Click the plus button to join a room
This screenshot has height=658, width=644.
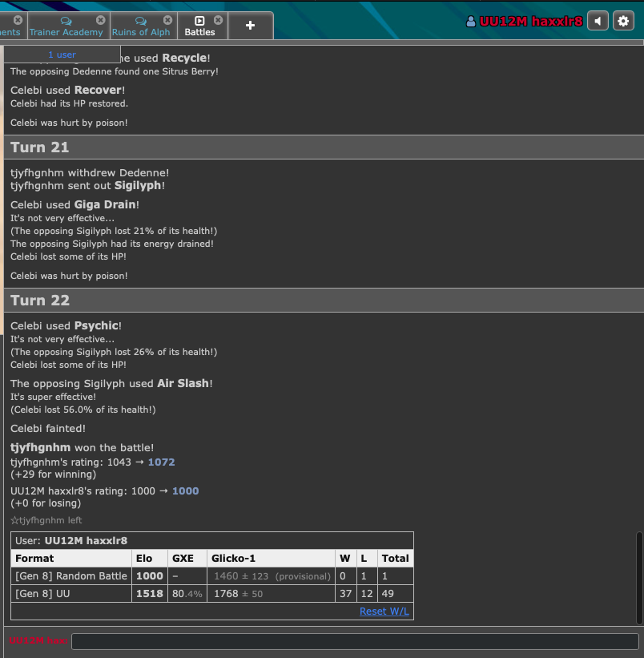pyautogui.click(x=250, y=26)
